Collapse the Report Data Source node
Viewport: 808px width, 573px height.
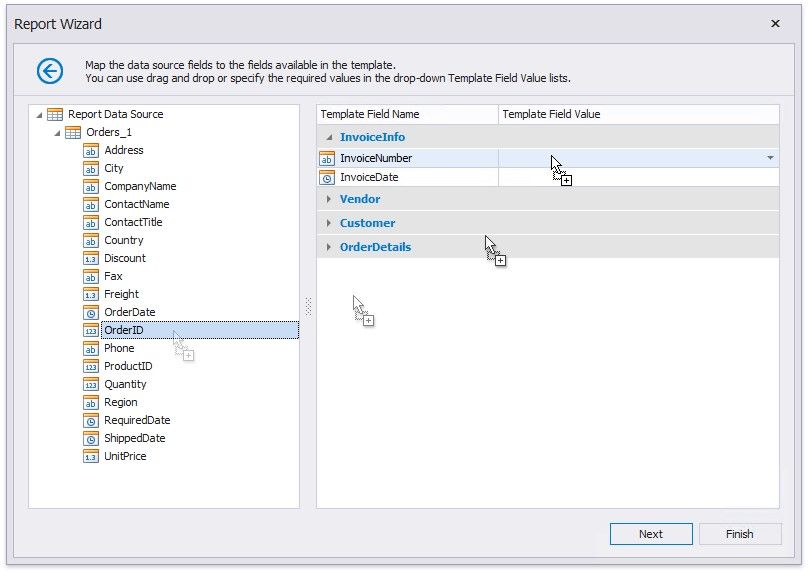pos(38,114)
